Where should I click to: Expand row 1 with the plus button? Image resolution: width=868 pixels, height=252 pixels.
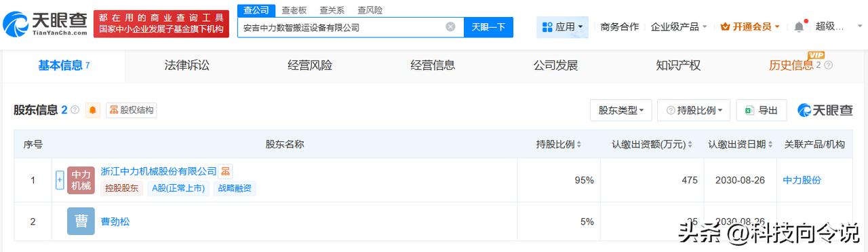pyautogui.click(x=60, y=180)
